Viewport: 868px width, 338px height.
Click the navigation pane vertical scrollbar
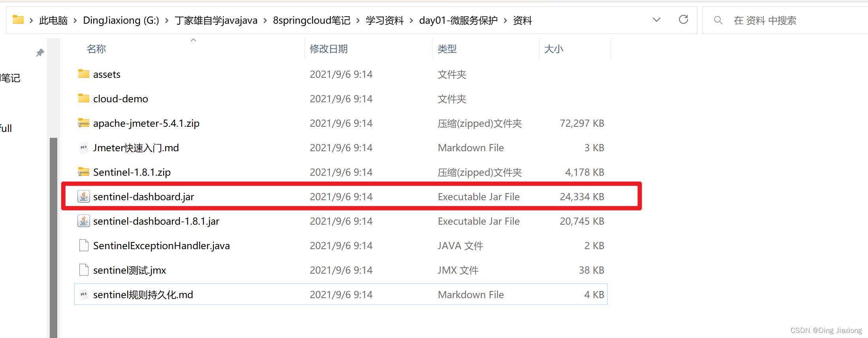53,237
